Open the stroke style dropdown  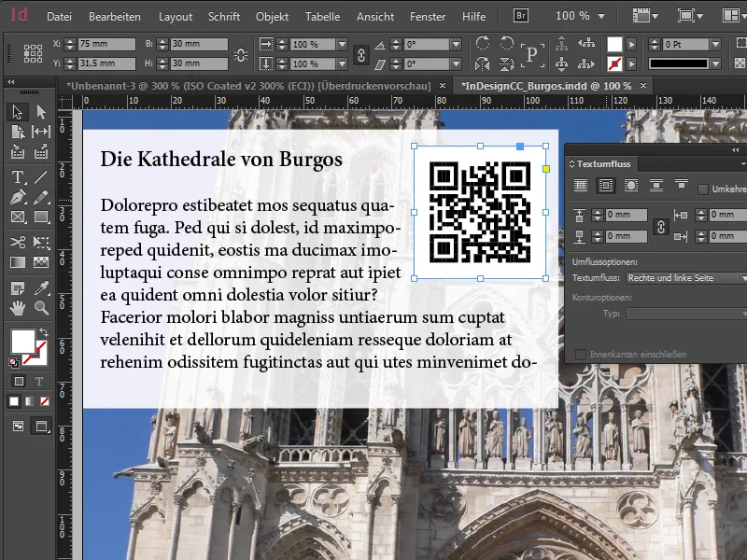[715, 63]
